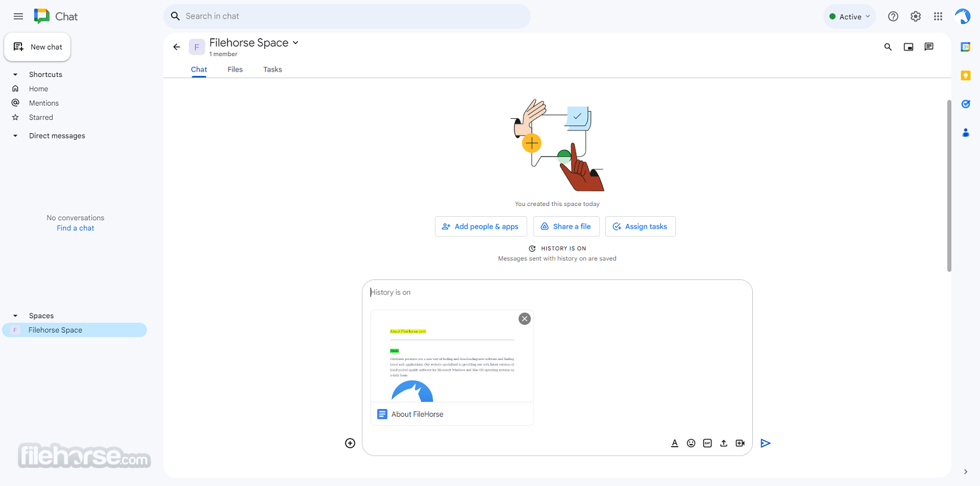The image size is (980, 486).
Task: Open Settings gear icon
Action: tap(915, 17)
